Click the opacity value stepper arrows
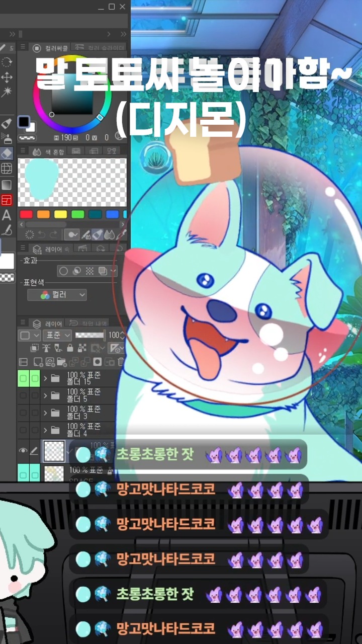This screenshot has width=362, height=644. coord(122,335)
